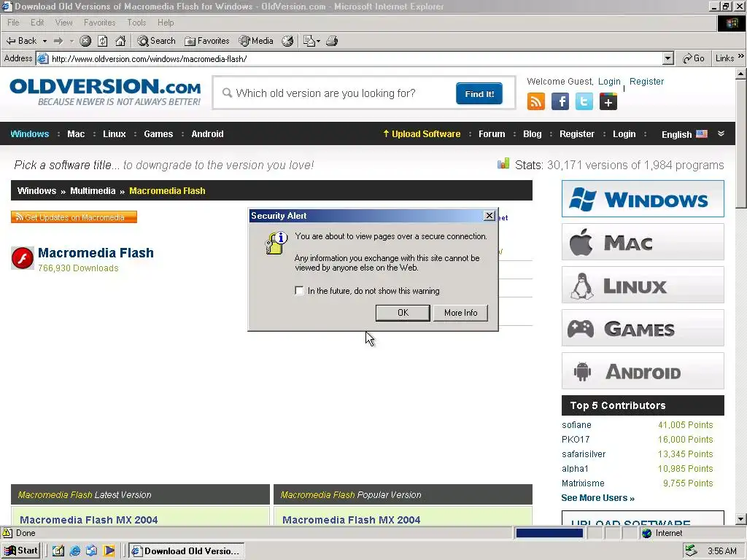Image resolution: width=747 pixels, height=560 pixels.
Task: Tick 'In the future, do not show' checkbox
Action: coord(299,290)
